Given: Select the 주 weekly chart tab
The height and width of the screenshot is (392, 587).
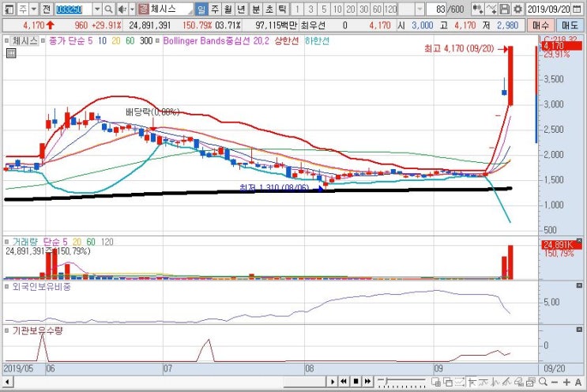Looking at the screenshot, I should click(215, 9).
